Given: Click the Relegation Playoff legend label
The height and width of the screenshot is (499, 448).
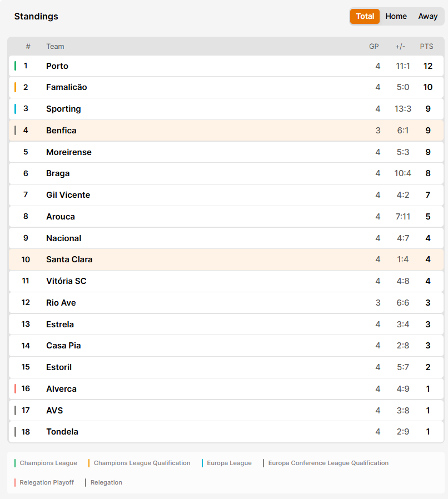Looking at the screenshot, I should pos(47,482).
